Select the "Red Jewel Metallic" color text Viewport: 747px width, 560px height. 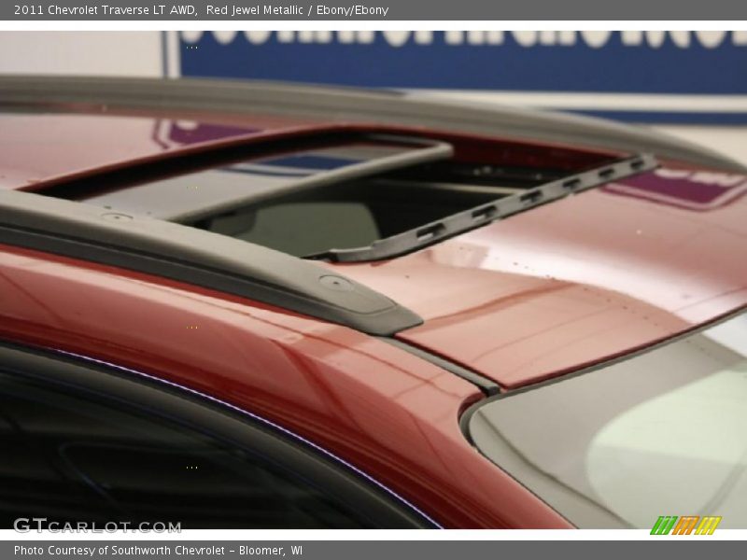(x=257, y=10)
